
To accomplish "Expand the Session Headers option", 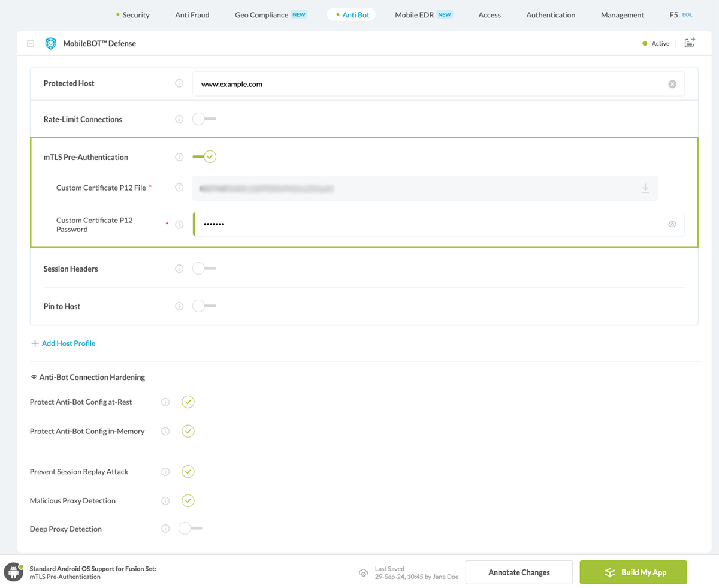I will (204, 269).
